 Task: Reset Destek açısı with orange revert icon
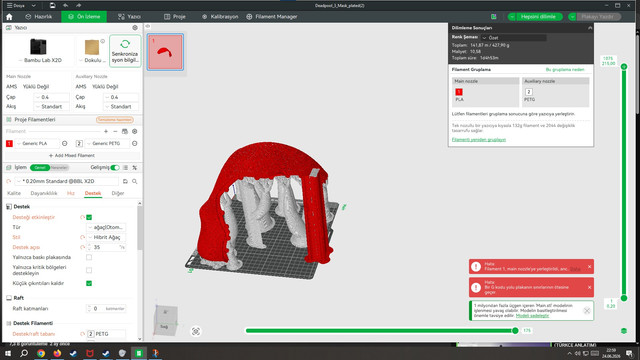click(x=82, y=247)
